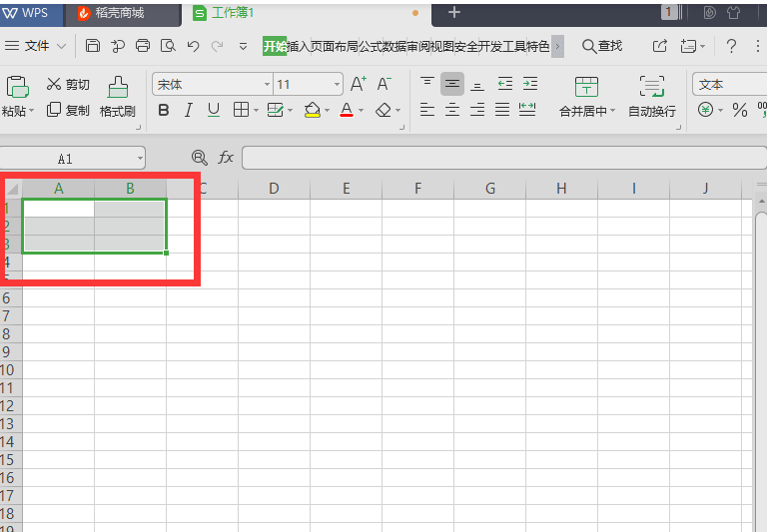Increase font size with A+ icon
The width and height of the screenshot is (767, 532).
click(x=359, y=85)
